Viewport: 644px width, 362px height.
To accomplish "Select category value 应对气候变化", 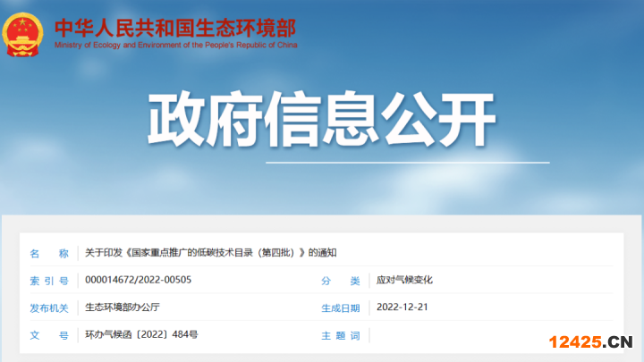I will point(404,280).
